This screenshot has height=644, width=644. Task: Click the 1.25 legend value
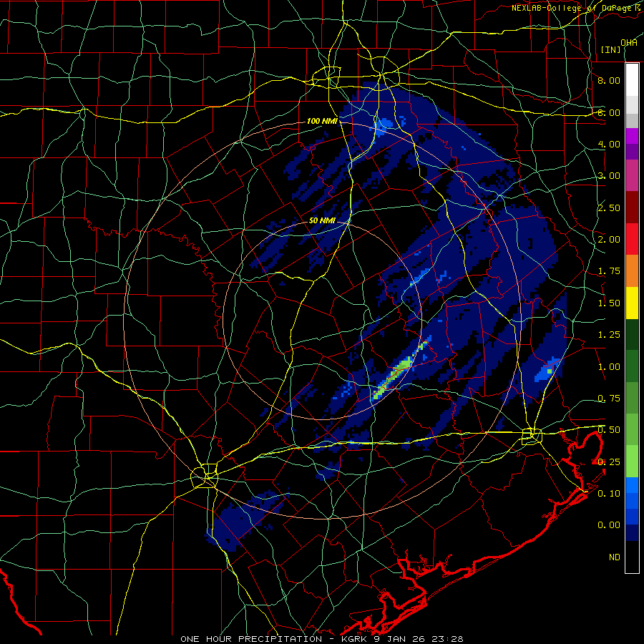(x=609, y=335)
